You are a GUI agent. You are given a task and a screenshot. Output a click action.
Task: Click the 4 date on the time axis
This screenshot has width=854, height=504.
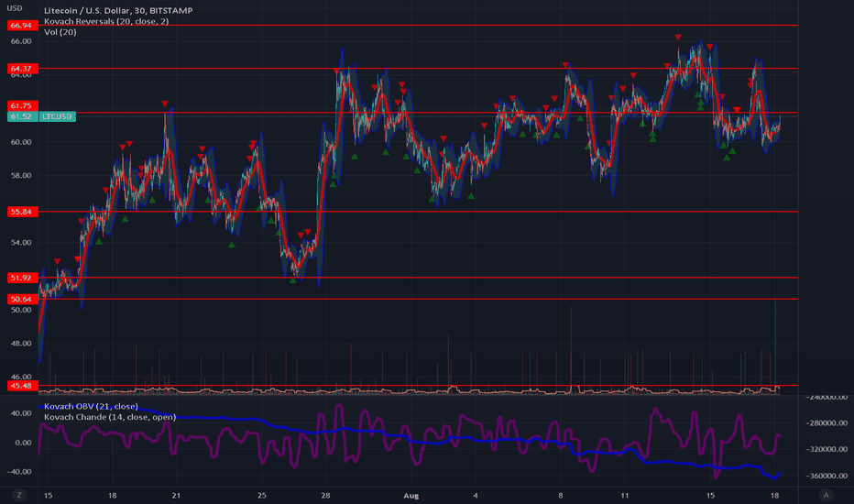click(x=476, y=495)
